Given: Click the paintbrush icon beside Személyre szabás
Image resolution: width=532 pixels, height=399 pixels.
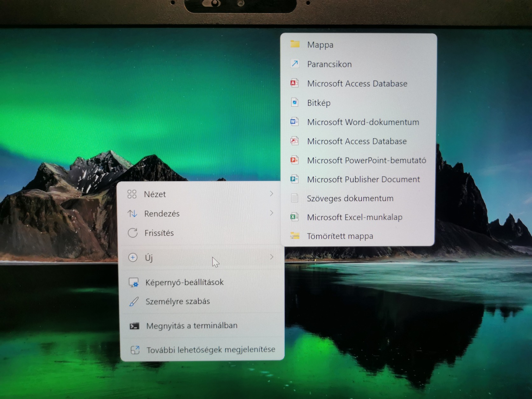Looking at the screenshot, I should tap(134, 301).
